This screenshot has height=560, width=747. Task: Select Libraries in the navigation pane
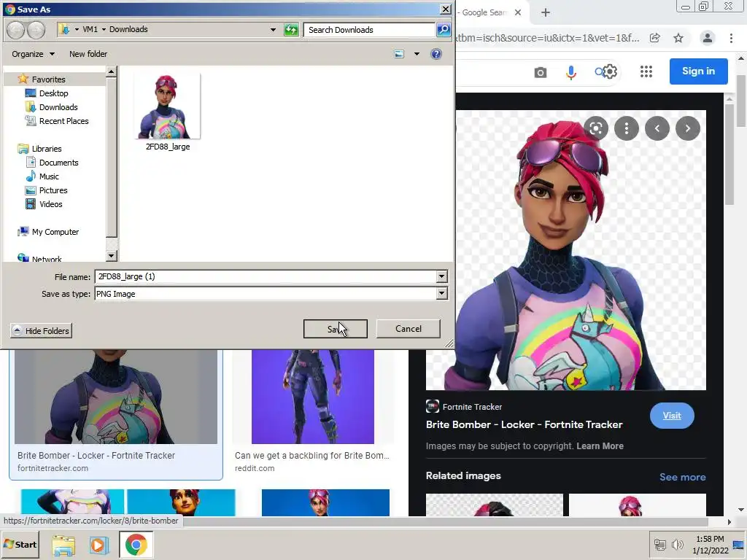(x=46, y=149)
